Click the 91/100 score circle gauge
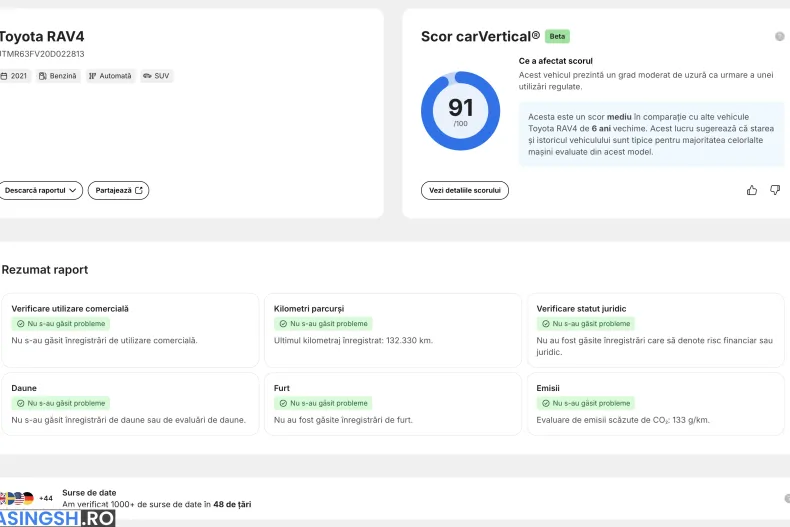This screenshot has height=527, width=790. coord(460,111)
